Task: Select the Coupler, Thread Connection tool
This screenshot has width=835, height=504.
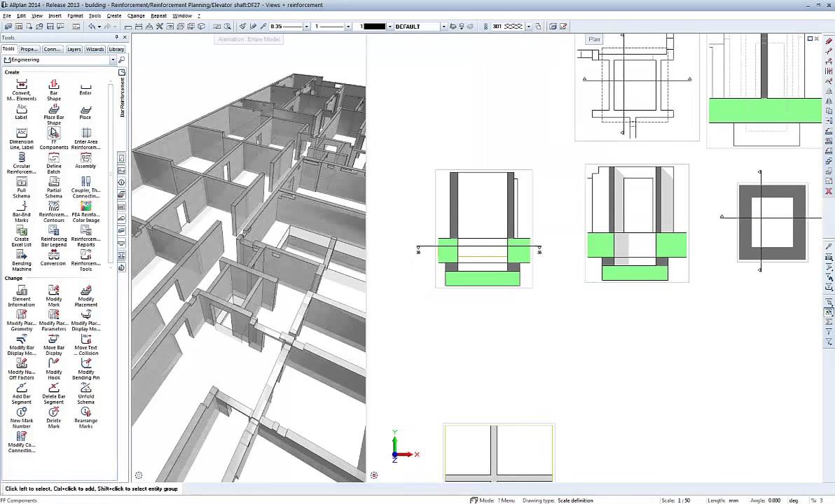Action: pos(85,188)
